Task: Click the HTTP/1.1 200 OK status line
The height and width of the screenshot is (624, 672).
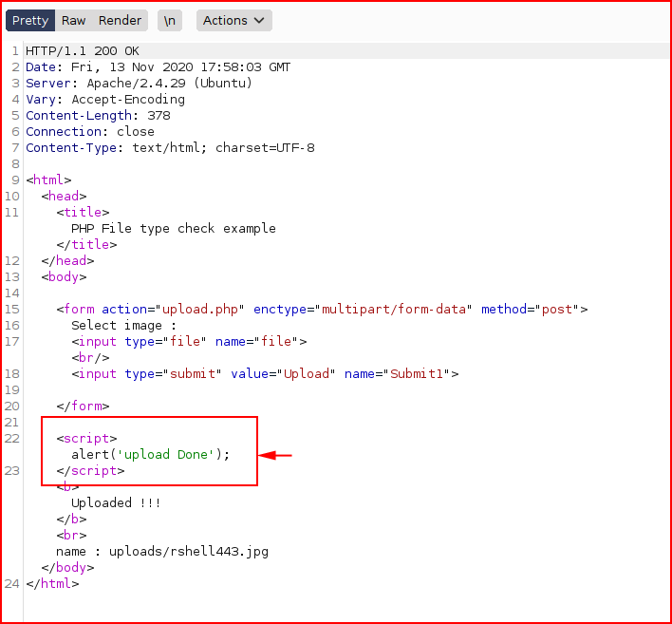Action: [83, 51]
